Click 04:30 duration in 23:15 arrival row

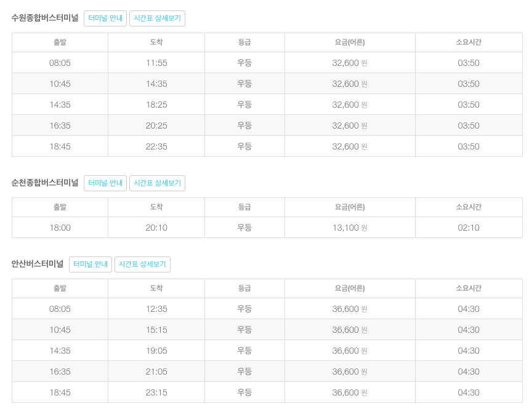tap(469, 392)
